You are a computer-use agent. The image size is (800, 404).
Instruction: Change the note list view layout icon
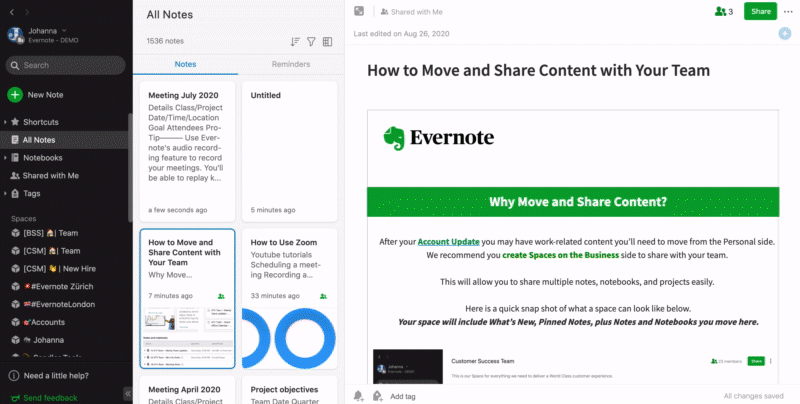[327, 42]
